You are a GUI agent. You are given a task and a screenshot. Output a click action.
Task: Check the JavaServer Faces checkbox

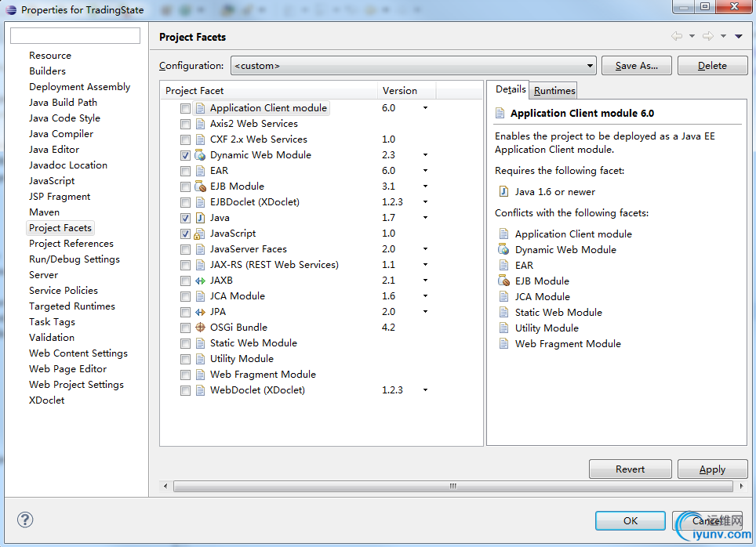pos(185,249)
